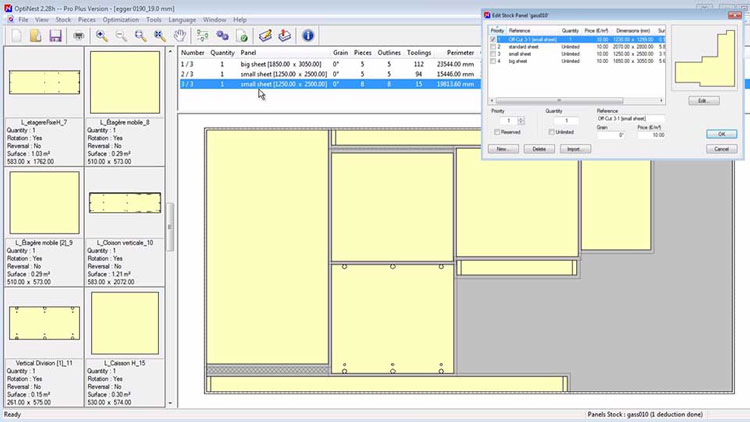Tick the big sheet row checkbox in dialog
The width and height of the screenshot is (750, 422).
(493, 61)
